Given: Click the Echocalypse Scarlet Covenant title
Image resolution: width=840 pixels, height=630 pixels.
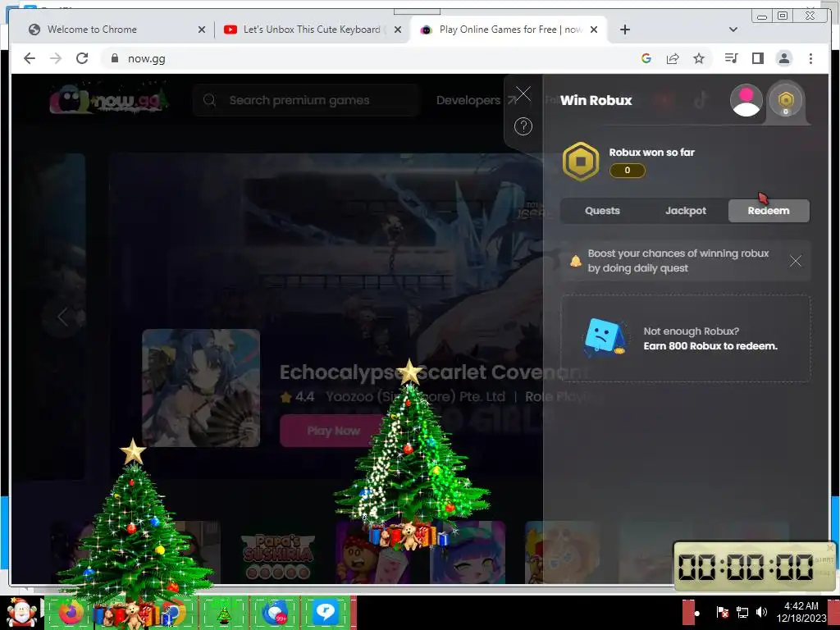Looking at the screenshot, I should [x=434, y=372].
